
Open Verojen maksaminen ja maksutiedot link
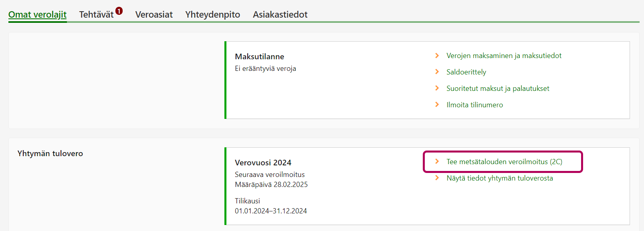pyautogui.click(x=504, y=56)
